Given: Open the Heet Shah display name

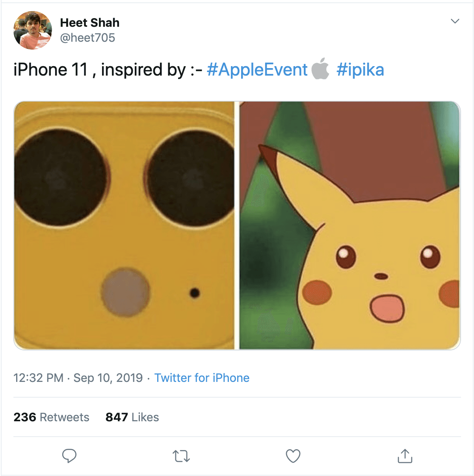Looking at the screenshot, I should point(90,23).
